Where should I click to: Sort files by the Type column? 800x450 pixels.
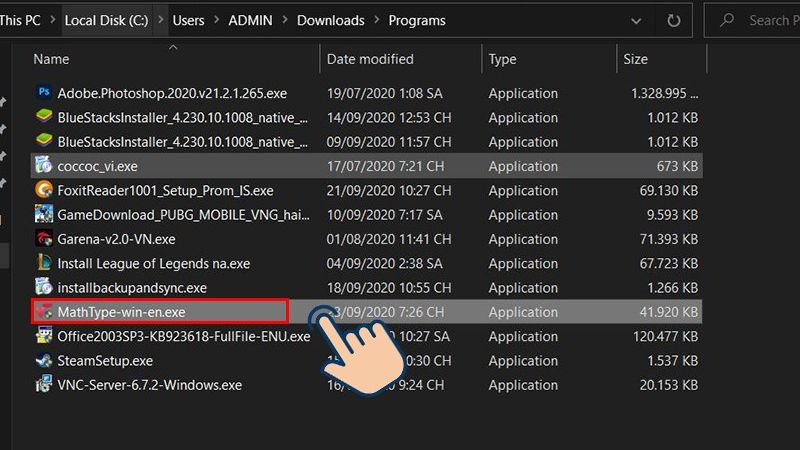pos(502,60)
